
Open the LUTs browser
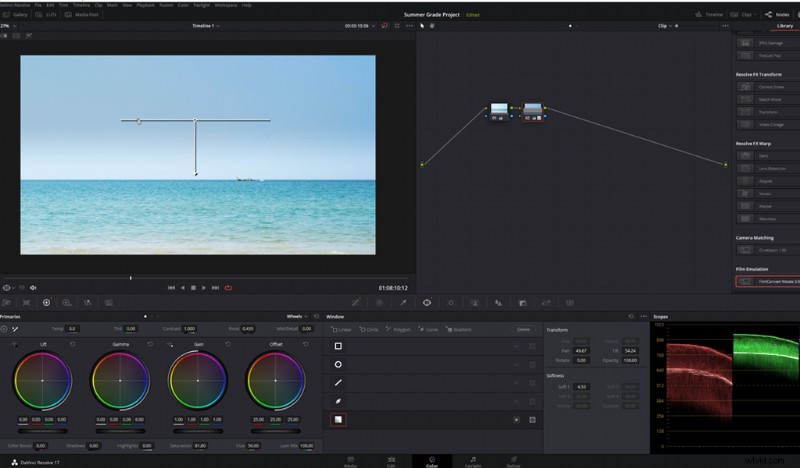coord(46,15)
